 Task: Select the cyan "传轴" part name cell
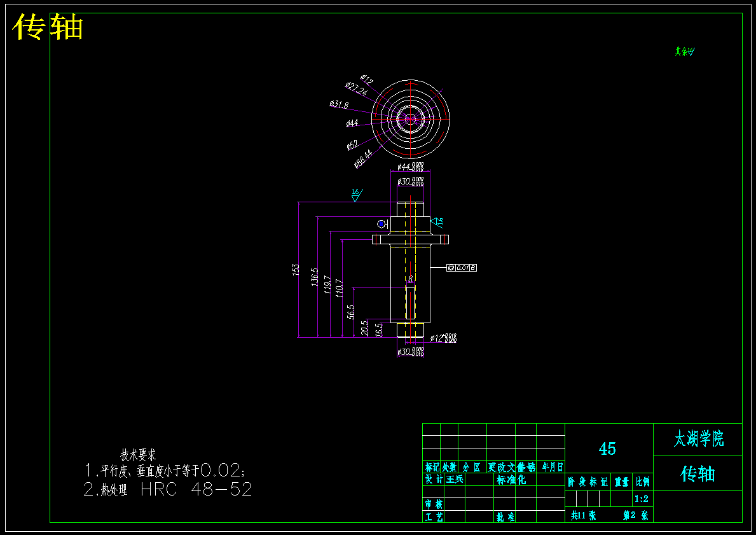coord(698,474)
